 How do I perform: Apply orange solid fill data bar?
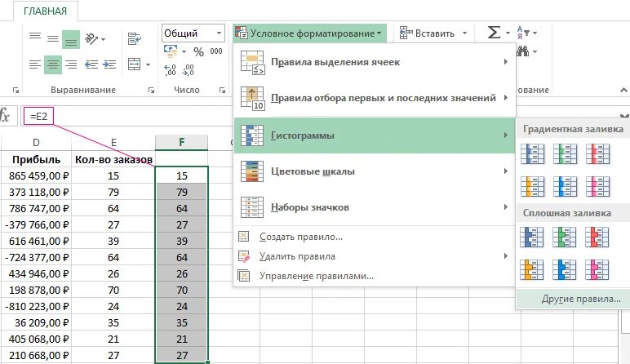(532, 269)
